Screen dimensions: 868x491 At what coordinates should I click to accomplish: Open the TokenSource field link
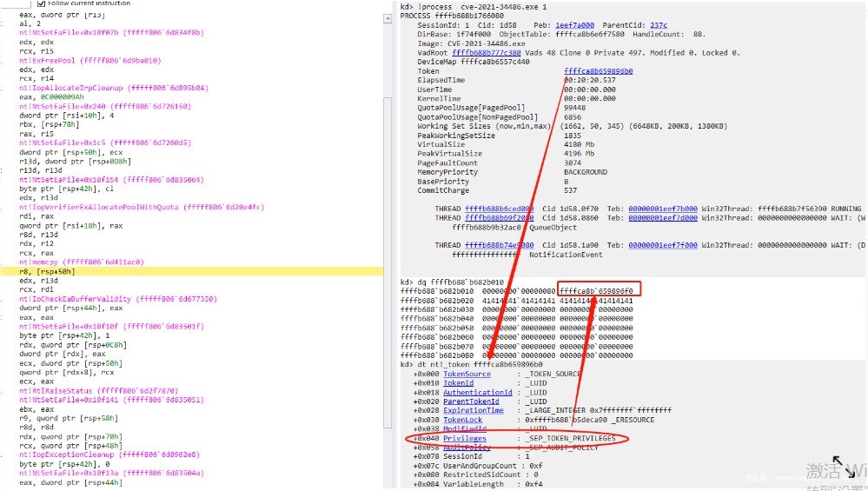pos(467,374)
